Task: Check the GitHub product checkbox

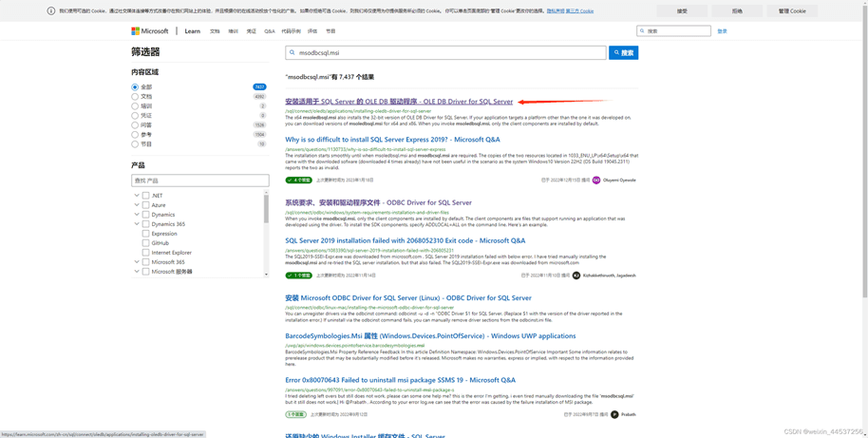Action: pos(145,243)
